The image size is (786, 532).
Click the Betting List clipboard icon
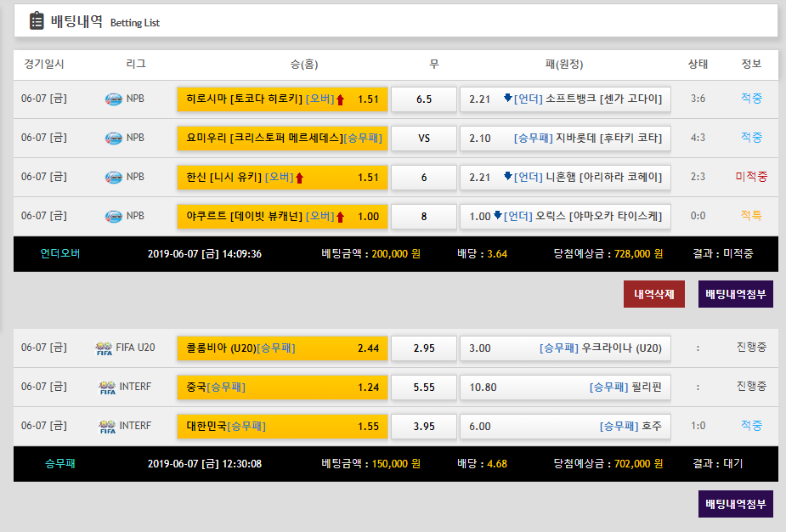tap(37, 21)
